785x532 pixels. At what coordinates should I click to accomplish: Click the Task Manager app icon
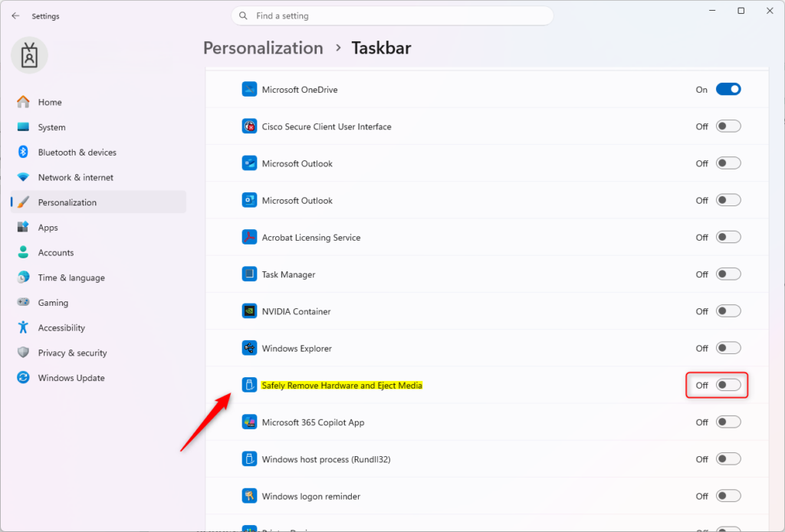[249, 274]
